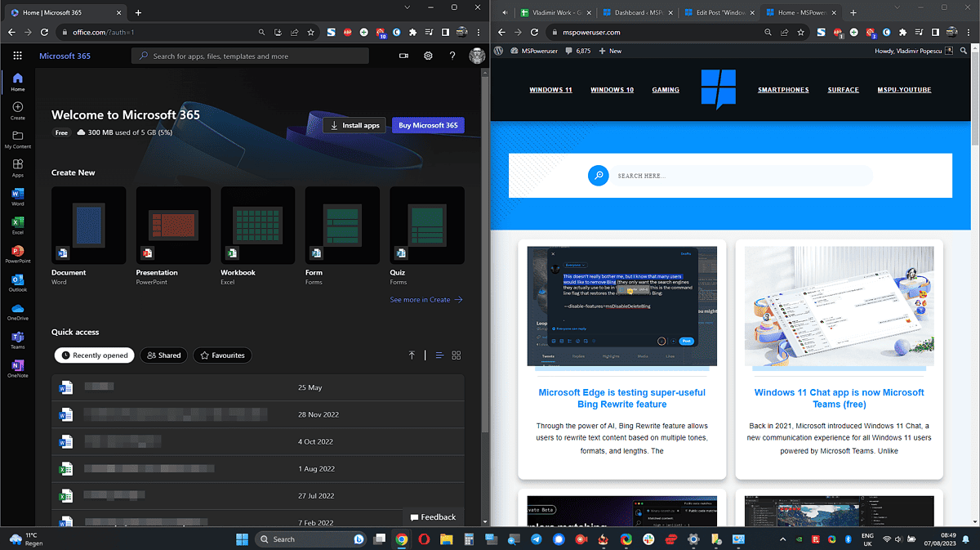This screenshot has width=980, height=550.
Task: Click the Meet Now camera icon
Action: click(403, 56)
